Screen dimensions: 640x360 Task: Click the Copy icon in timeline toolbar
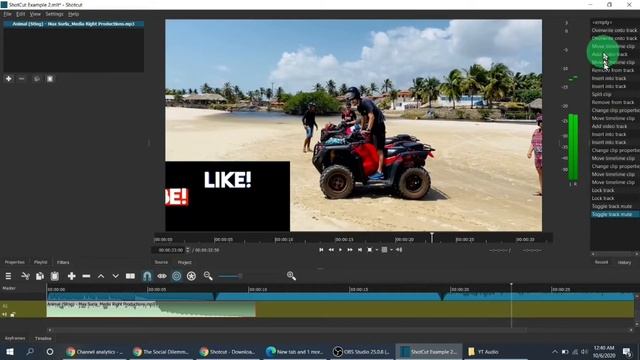click(40, 276)
